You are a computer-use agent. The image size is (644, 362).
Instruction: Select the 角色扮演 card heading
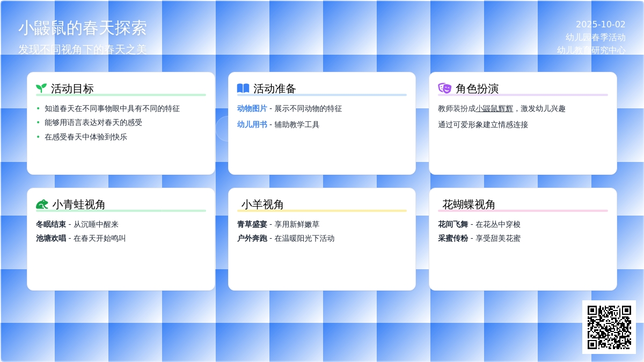pos(477,89)
